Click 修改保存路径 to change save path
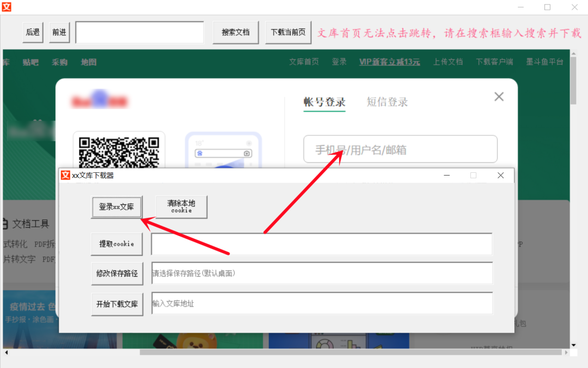 pos(117,273)
